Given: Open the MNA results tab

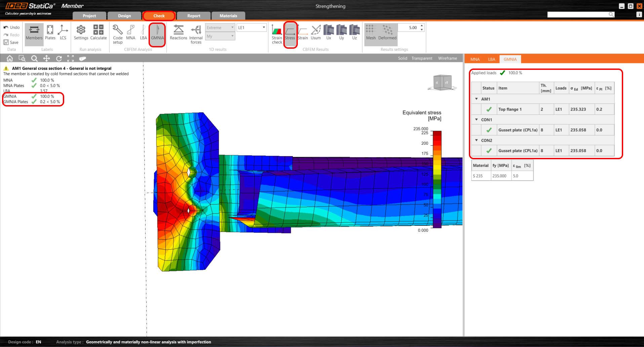Looking at the screenshot, I should coord(475,59).
